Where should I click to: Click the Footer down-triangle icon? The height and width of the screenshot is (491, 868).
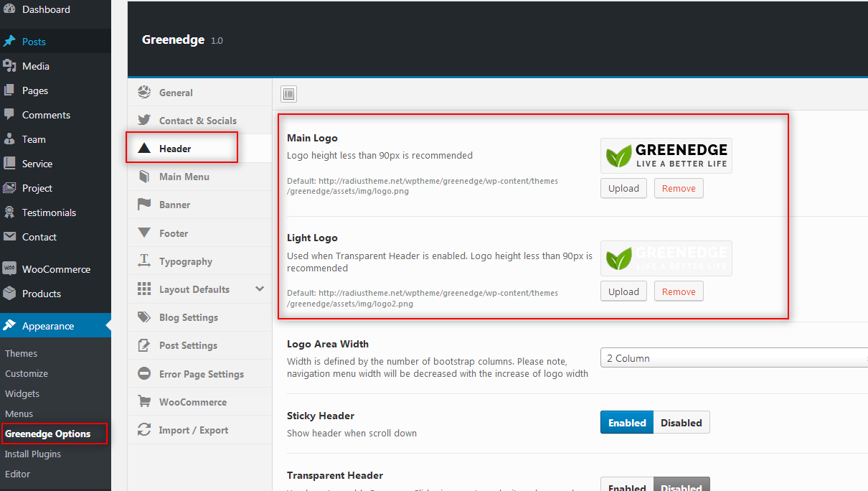(x=144, y=233)
